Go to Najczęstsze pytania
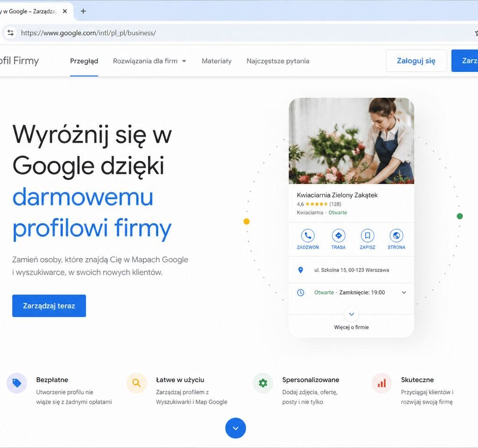Screen dimensions: 478x448 coord(278,61)
